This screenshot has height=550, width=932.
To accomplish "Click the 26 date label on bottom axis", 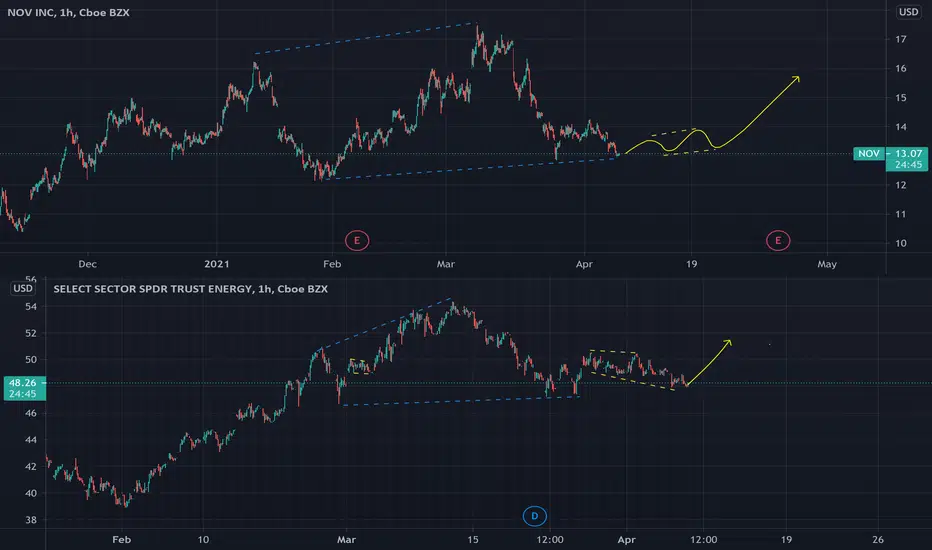I will [878, 539].
